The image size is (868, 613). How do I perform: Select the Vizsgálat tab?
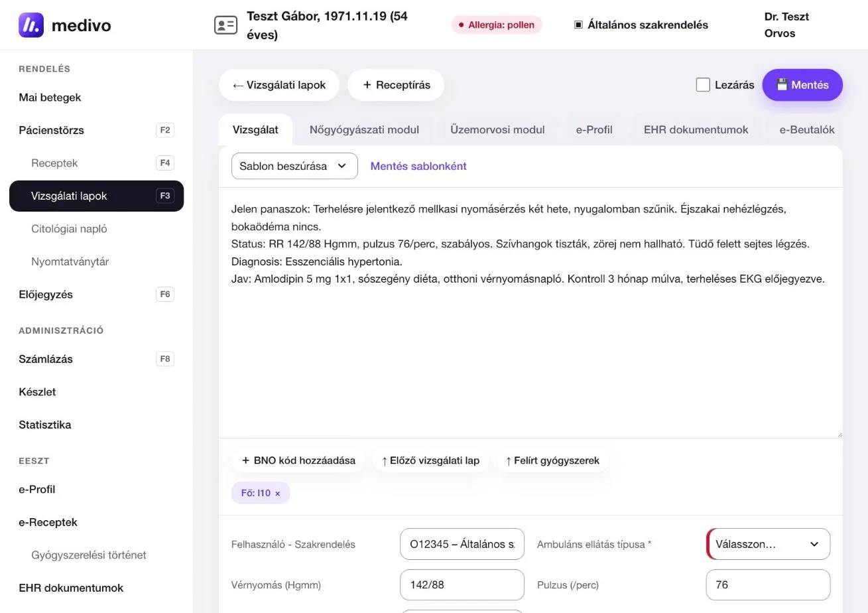pyautogui.click(x=255, y=129)
